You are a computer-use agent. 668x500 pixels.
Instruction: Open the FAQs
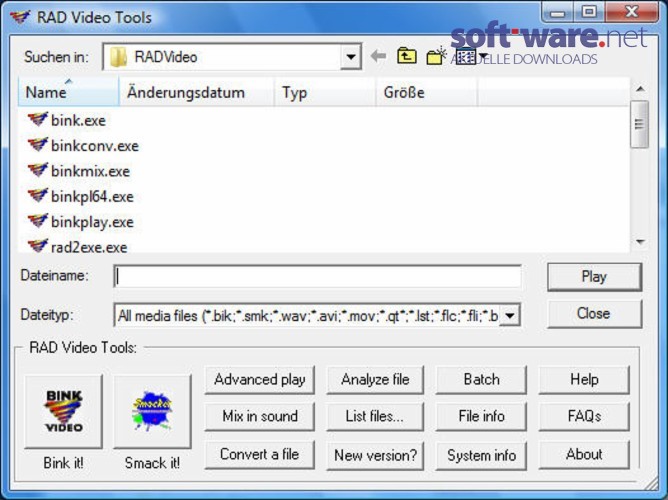pyautogui.click(x=584, y=416)
